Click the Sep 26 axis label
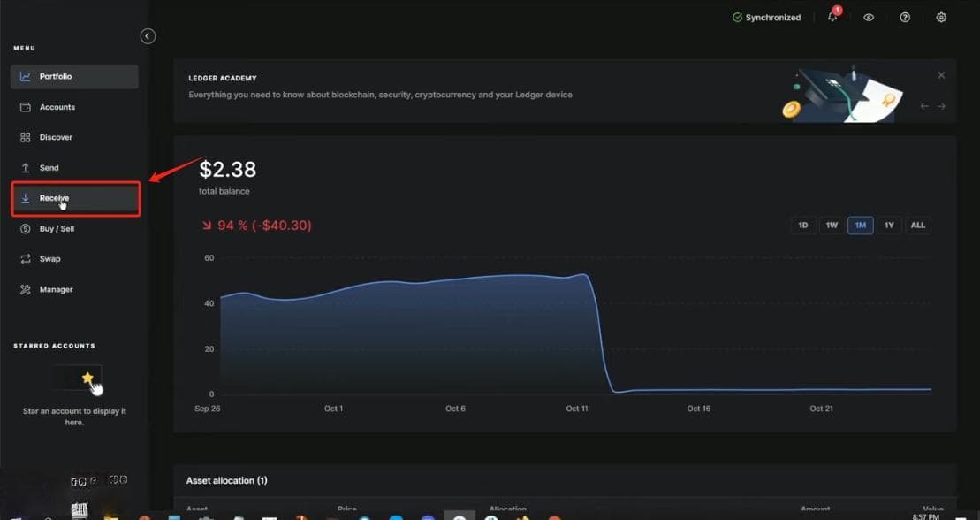This screenshot has width=980, height=520. pos(208,409)
